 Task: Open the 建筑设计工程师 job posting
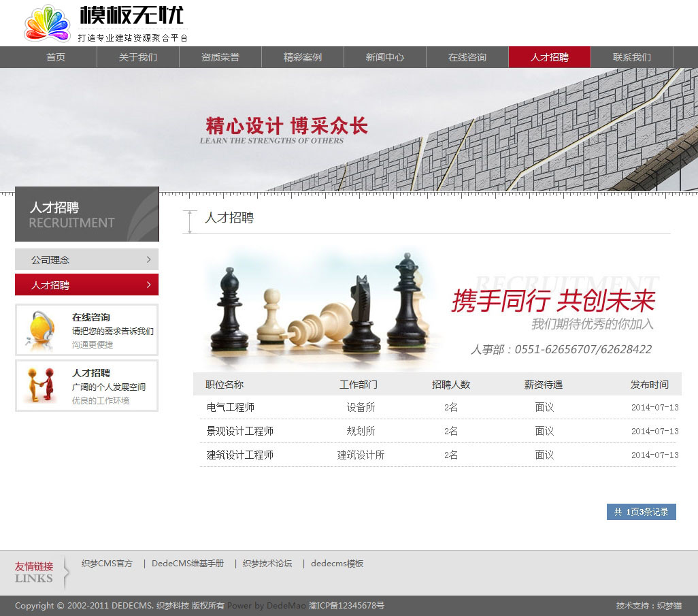(240, 455)
